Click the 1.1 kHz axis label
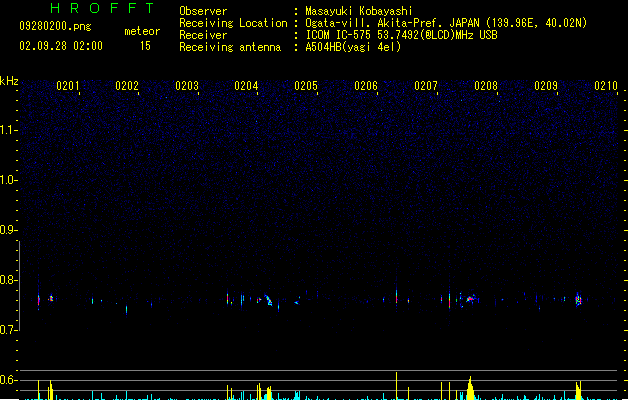 (8, 130)
